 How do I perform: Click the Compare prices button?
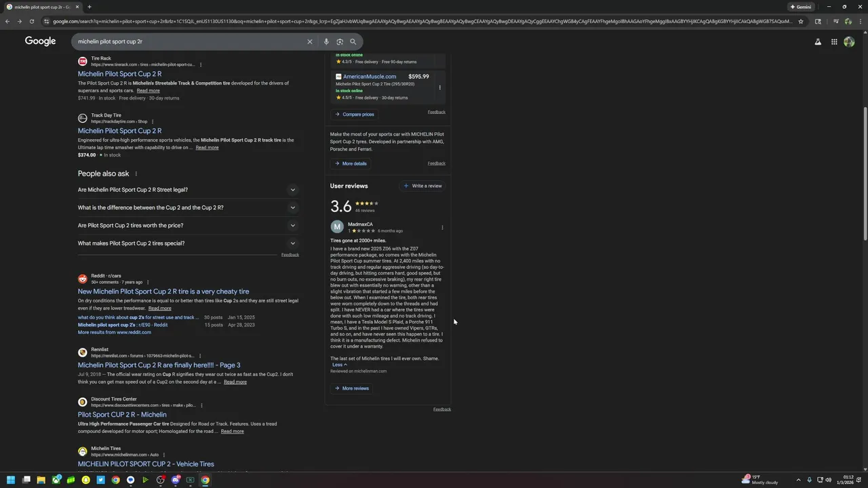(354, 115)
